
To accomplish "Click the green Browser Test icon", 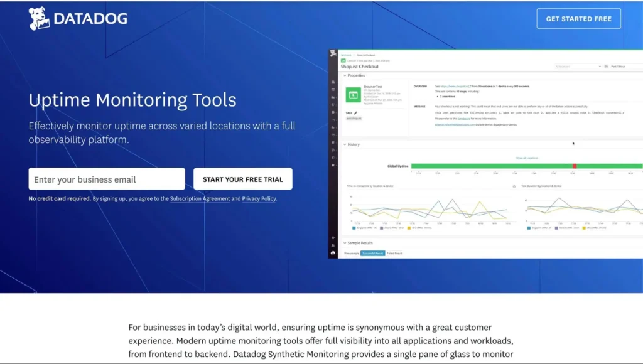I will (x=353, y=95).
